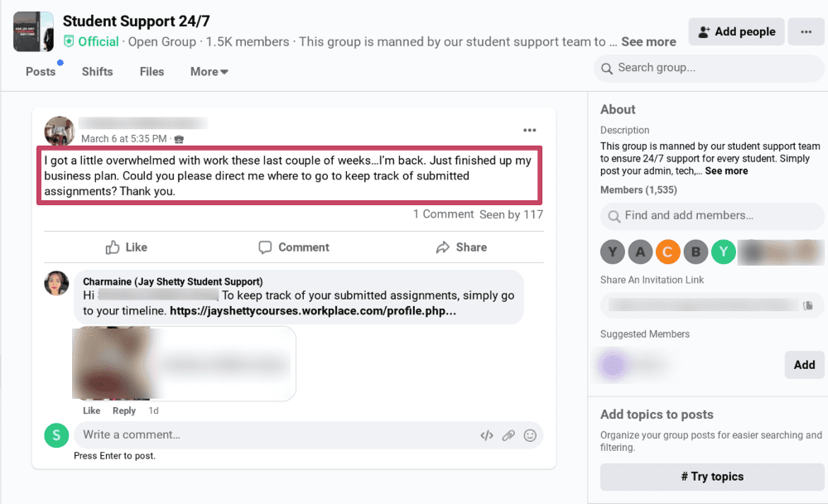The image size is (828, 504).
Task: Switch to the Shifts tab
Action: point(97,72)
